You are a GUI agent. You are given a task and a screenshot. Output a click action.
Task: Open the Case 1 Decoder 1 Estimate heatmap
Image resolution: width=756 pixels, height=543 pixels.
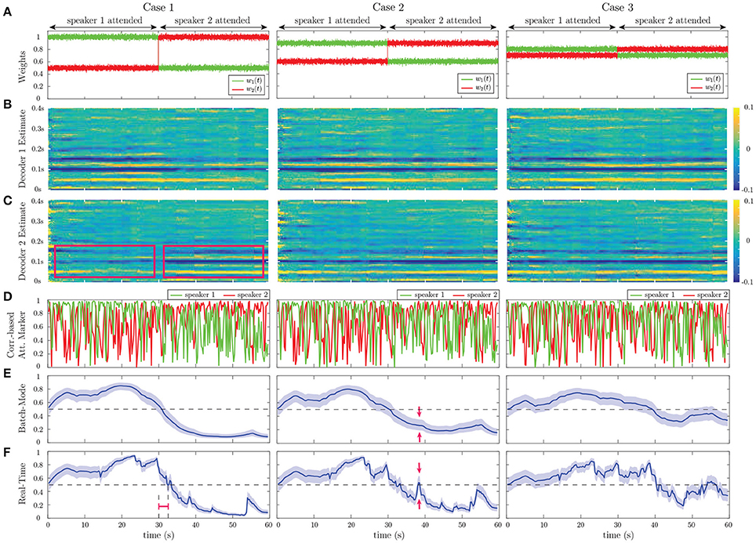(158, 149)
